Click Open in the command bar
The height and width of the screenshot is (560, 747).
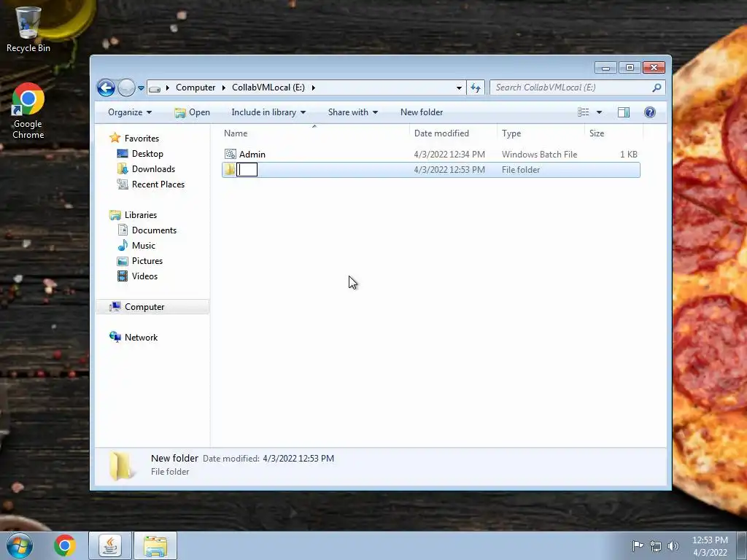tap(193, 112)
